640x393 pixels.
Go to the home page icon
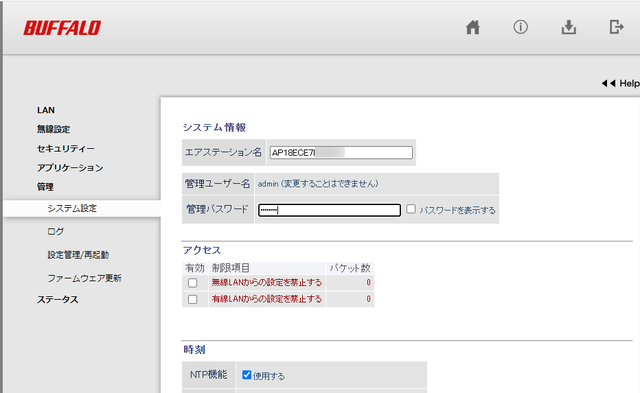click(x=473, y=27)
